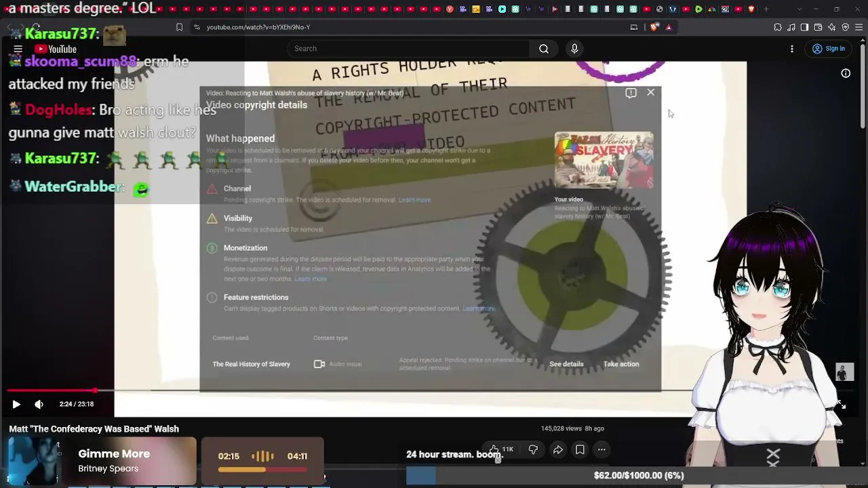Open Learn more link under Feature restrictions
Screen dimensions: 868x488
(479, 308)
